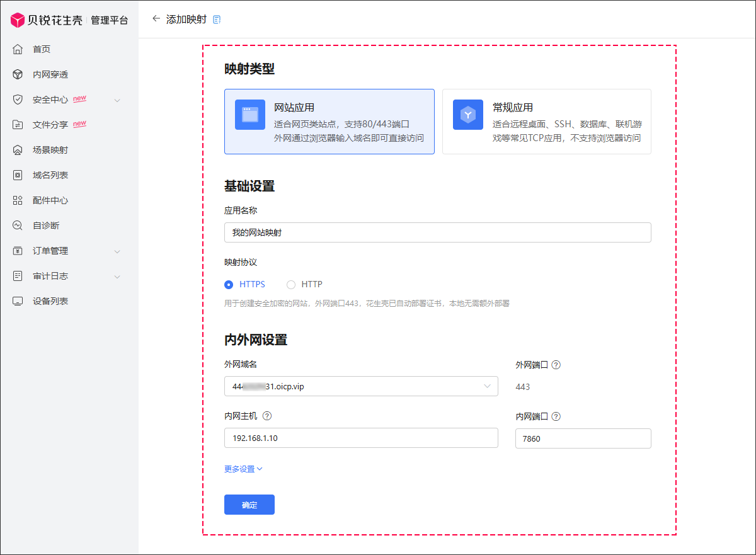Open the 外网域名 domain dropdown
The image size is (756, 555).
[361, 386]
